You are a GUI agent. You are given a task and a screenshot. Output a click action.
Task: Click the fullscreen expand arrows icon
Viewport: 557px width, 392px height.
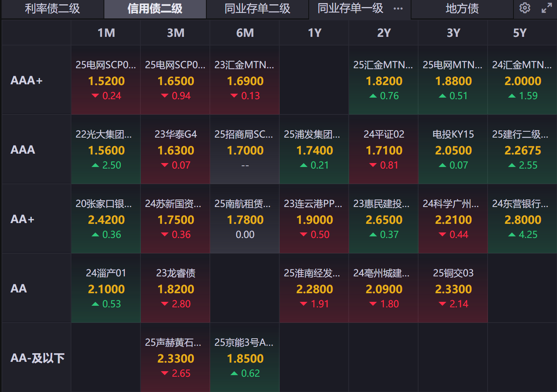tap(546, 8)
